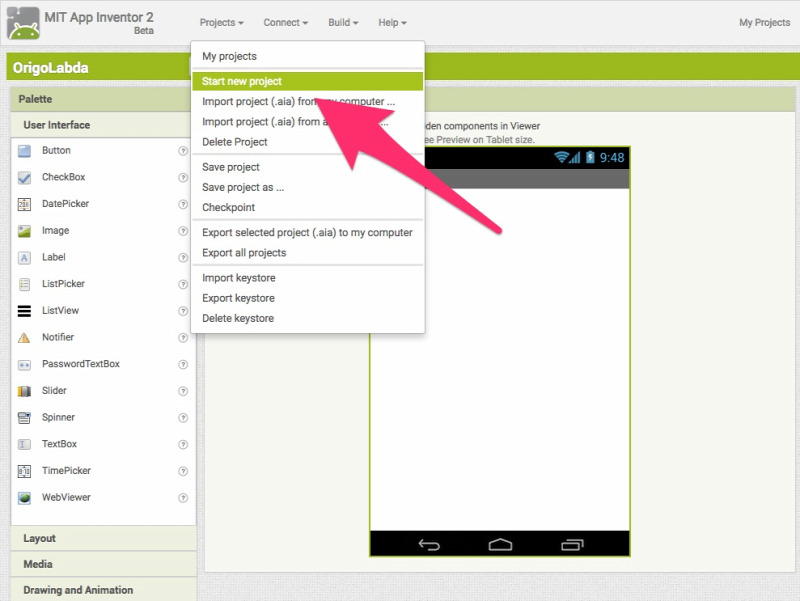Open help for Button component

pos(183,151)
